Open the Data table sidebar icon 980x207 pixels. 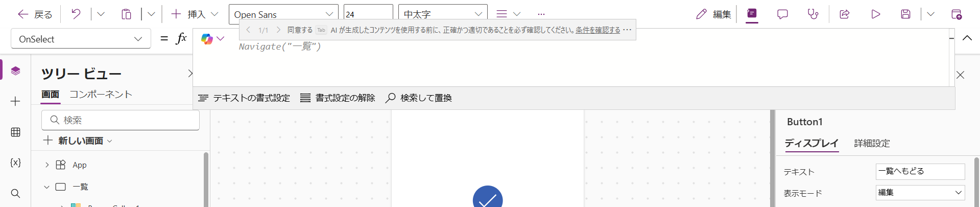click(x=16, y=132)
